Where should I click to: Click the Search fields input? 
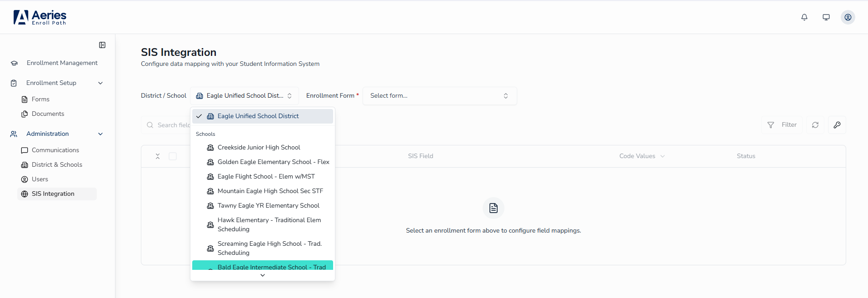point(166,125)
